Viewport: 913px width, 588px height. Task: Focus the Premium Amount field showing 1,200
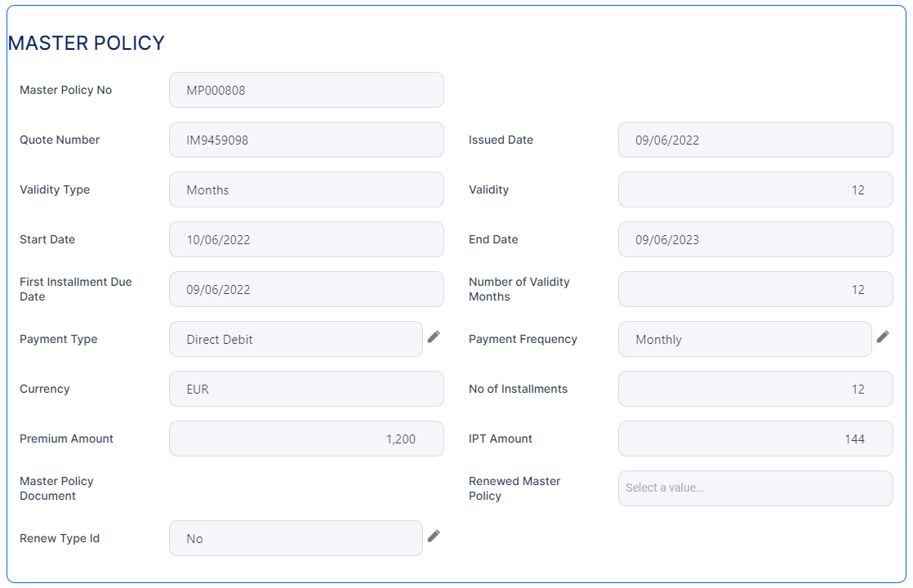tap(306, 439)
